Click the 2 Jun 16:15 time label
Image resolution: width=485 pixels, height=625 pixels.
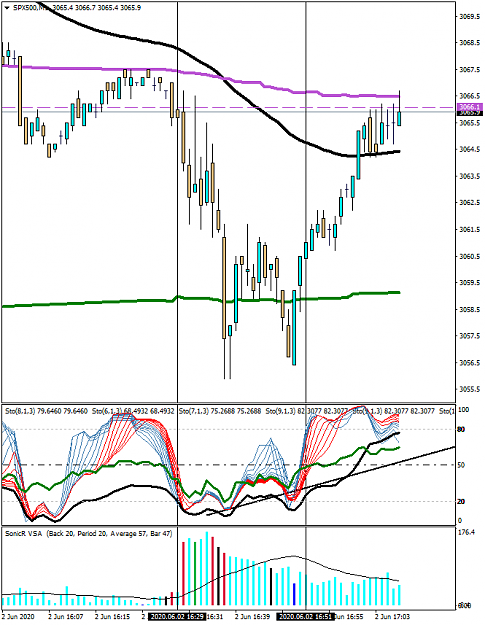click(112, 617)
